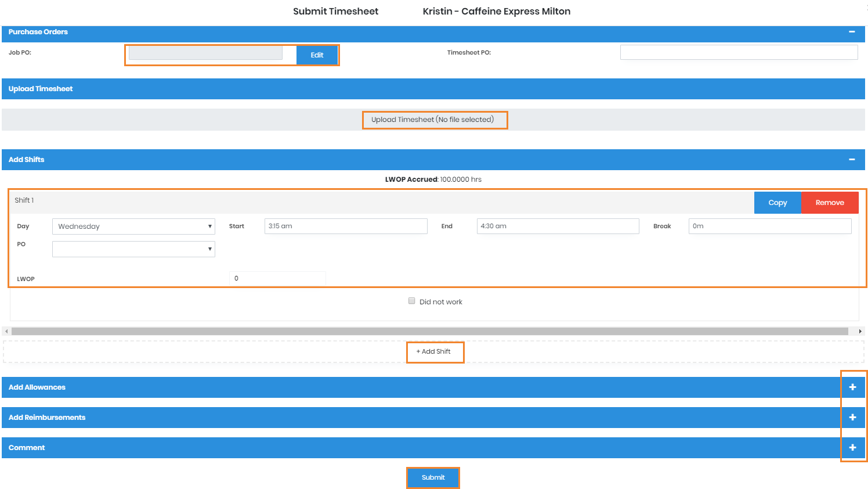Click the horizontal scrollbar track

tap(429, 331)
